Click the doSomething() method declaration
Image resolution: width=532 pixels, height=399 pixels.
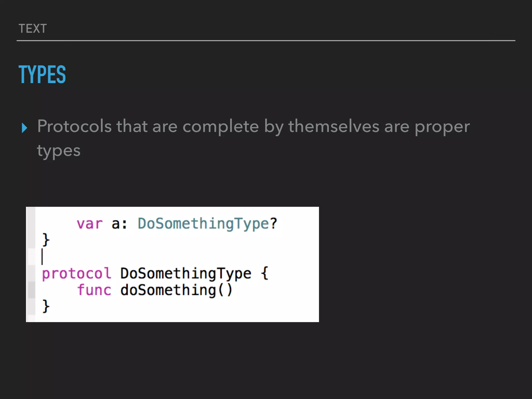[x=176, y=290]
